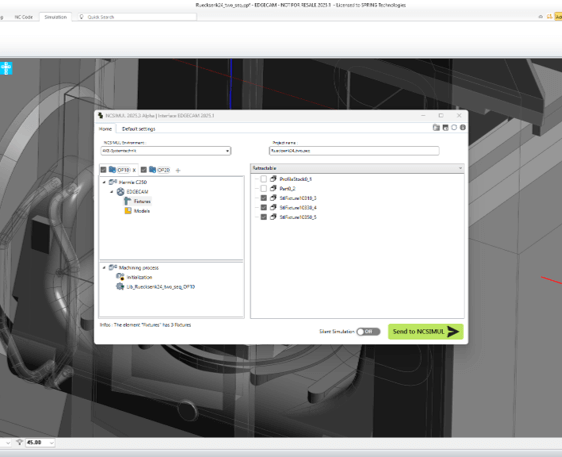
Task: Add a new operation with plus icon
Action: click(x=178, y=170)
